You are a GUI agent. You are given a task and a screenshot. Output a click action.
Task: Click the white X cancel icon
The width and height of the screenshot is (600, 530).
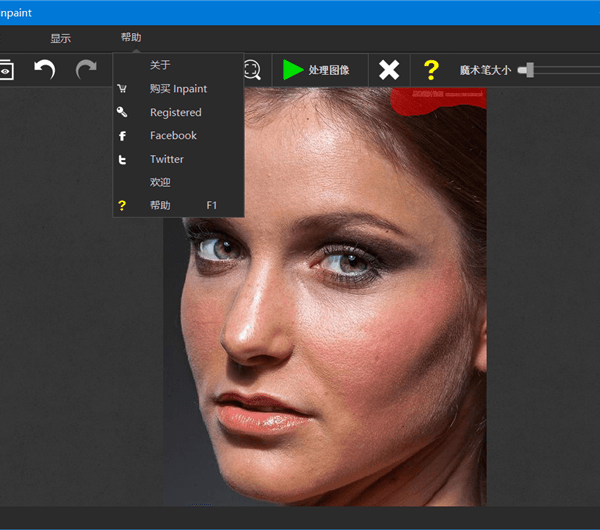389,70
